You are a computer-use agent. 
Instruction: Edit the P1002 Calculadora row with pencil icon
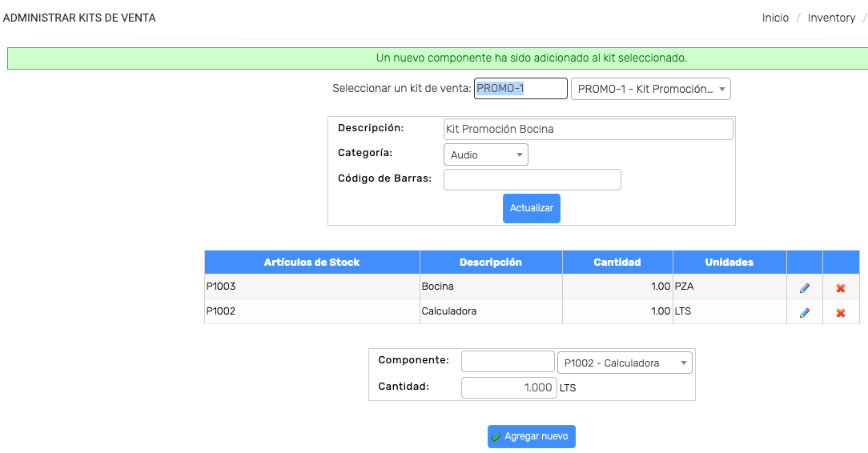pos(804,312)
